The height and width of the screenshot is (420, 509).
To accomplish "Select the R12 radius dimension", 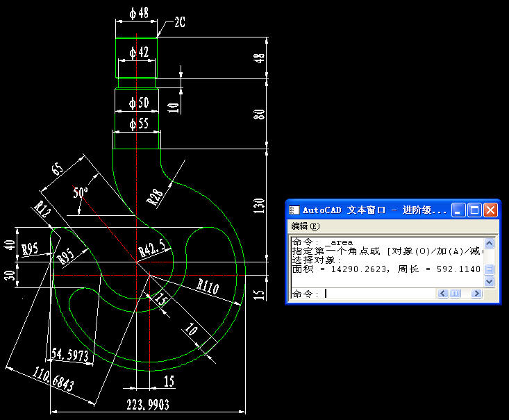I will click(42, 209).
